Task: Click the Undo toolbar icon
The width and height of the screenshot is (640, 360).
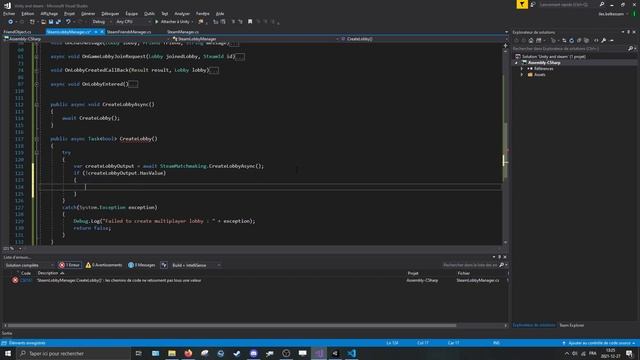Action: pos(68,22)
